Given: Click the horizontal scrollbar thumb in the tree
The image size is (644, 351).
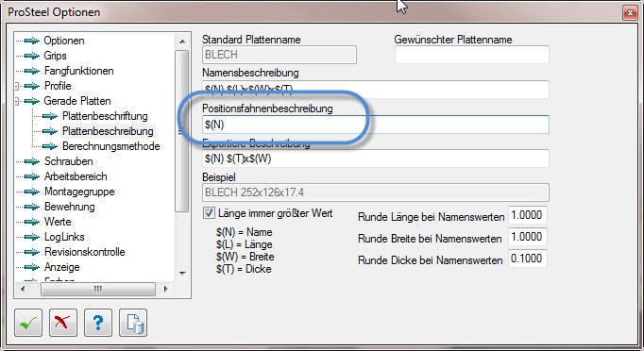Looking at the screenshot, I should [98, 289].
